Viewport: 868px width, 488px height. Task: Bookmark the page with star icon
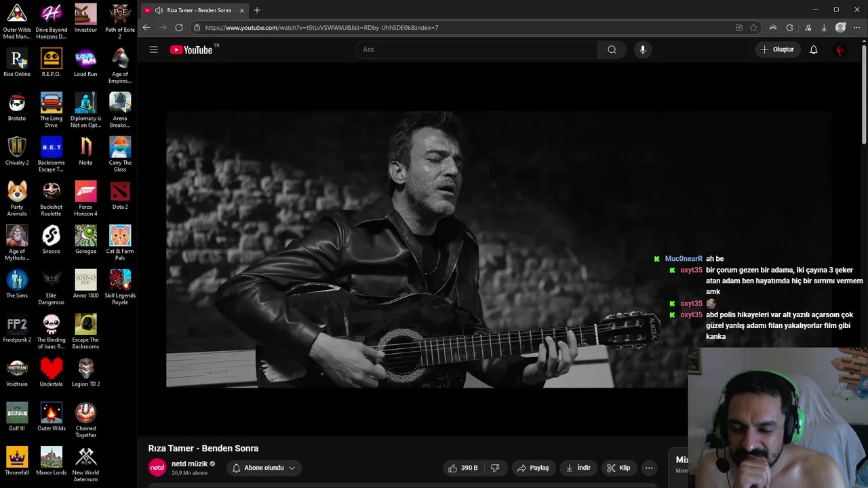pos(753,28)
